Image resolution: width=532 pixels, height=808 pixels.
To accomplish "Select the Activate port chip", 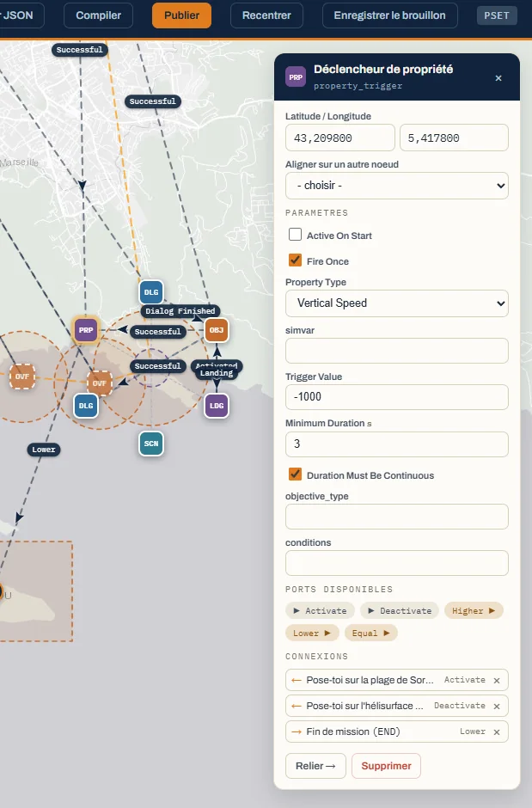I will [x=320, y=610].
